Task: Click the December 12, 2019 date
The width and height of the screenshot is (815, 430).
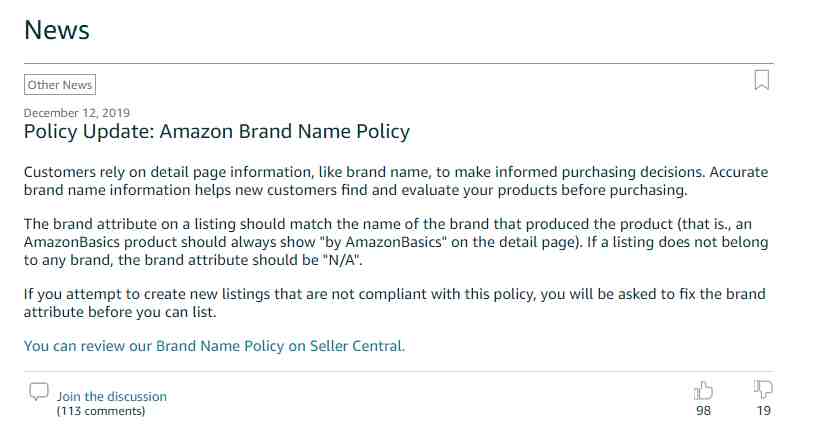Action: (x=77, y=113)
